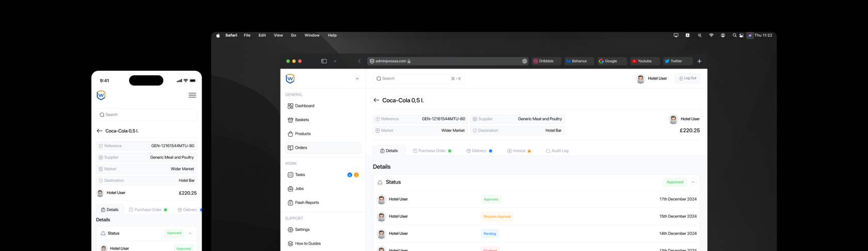Click the 15th December 2024 date

678,216
